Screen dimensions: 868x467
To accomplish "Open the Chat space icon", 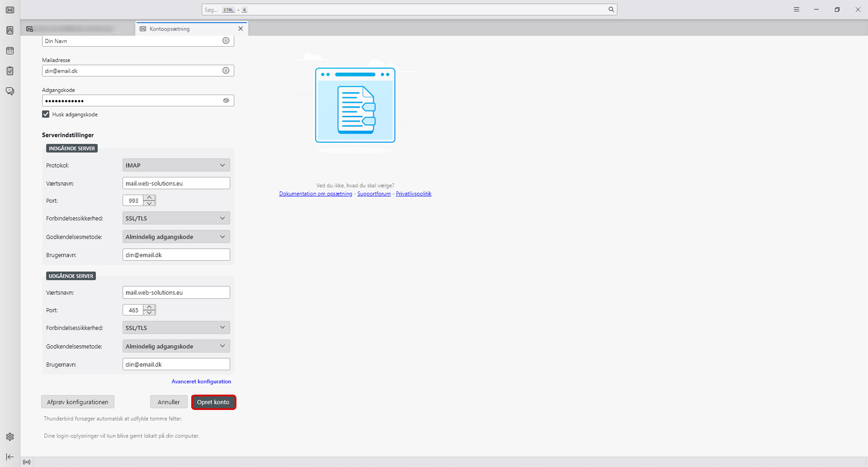I will [x=10, y=91].
